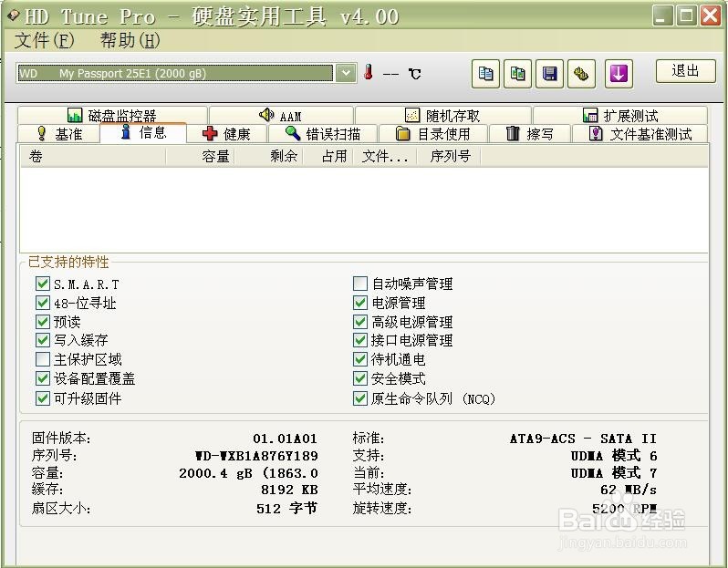Toggle the 电源管理 checkbox
The height and width of the screenshot is (568, 728).
click(x=360, y=303)
